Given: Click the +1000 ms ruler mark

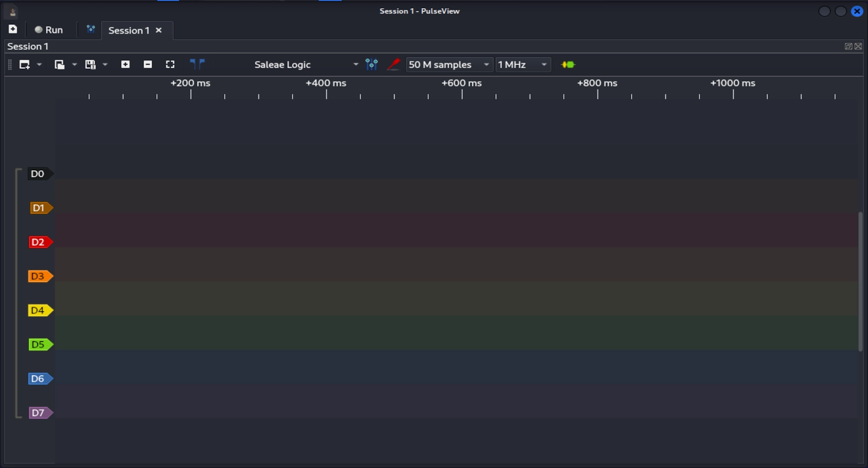Looking at the screenshot, I should click(733, 84).
